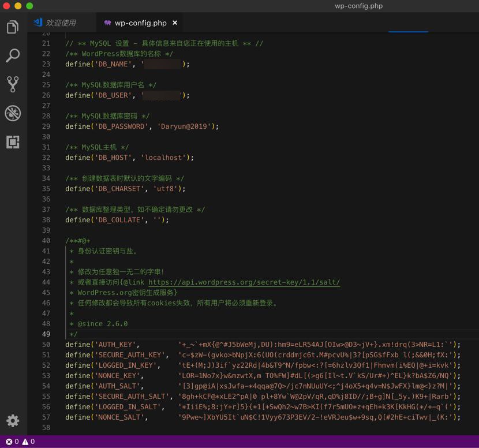
Task: Click the 'LOGGED_IN_KEY' constant text
Action: click(126, 365)
